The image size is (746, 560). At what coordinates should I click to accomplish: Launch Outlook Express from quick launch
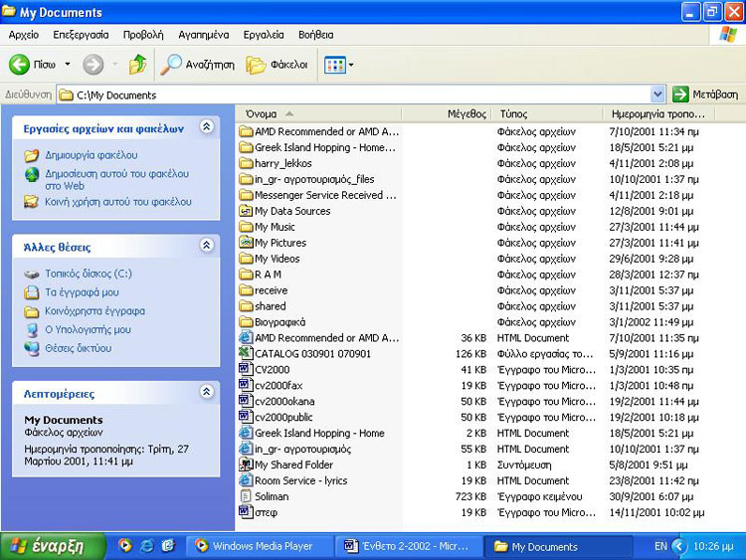(x=168, y=546)
